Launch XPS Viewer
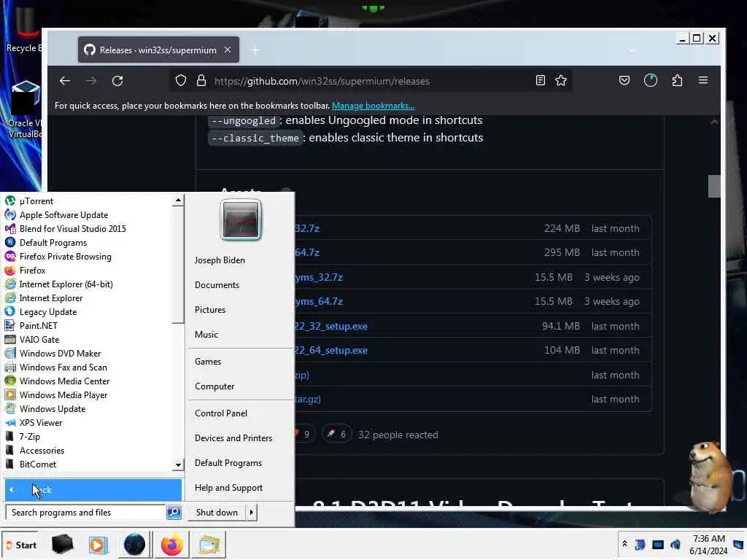Image resolution: width=747 pixels, height=560 pixels. (x=41, y=422)
